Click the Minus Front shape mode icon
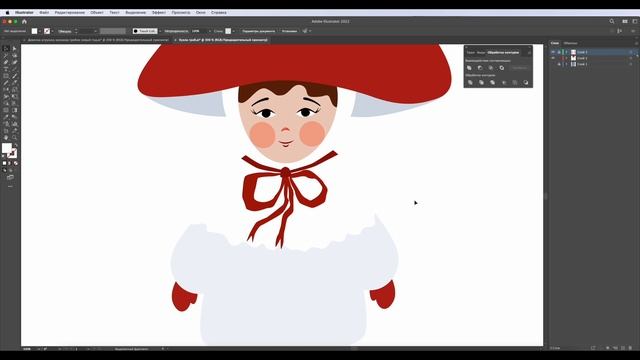Screen dimensions: 640x360 pos(480,68)
